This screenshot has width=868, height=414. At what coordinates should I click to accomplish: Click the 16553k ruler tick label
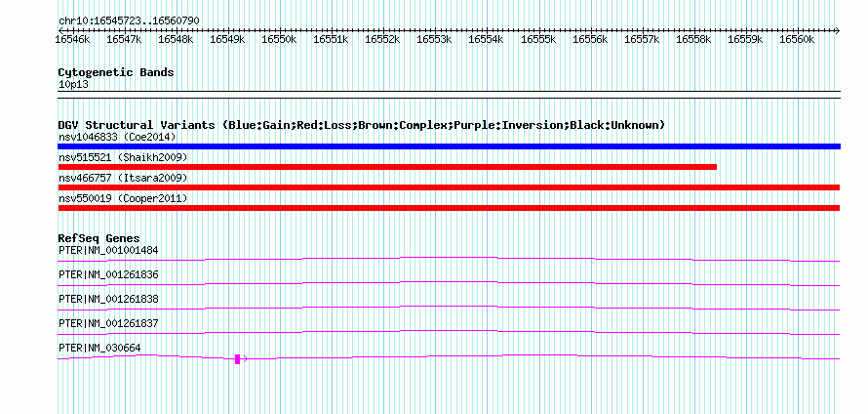(x=435, y=39)
